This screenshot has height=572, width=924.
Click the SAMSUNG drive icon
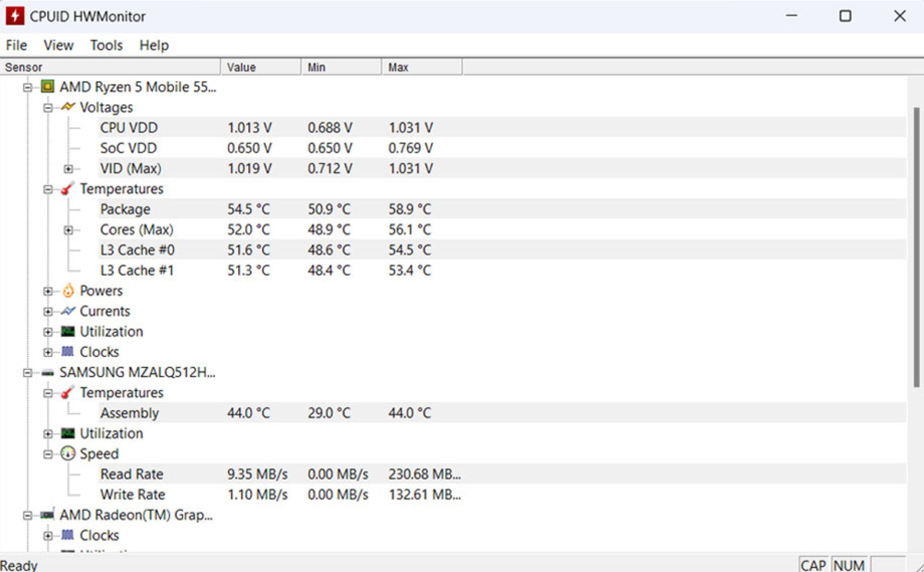click(x=47, y=372)
